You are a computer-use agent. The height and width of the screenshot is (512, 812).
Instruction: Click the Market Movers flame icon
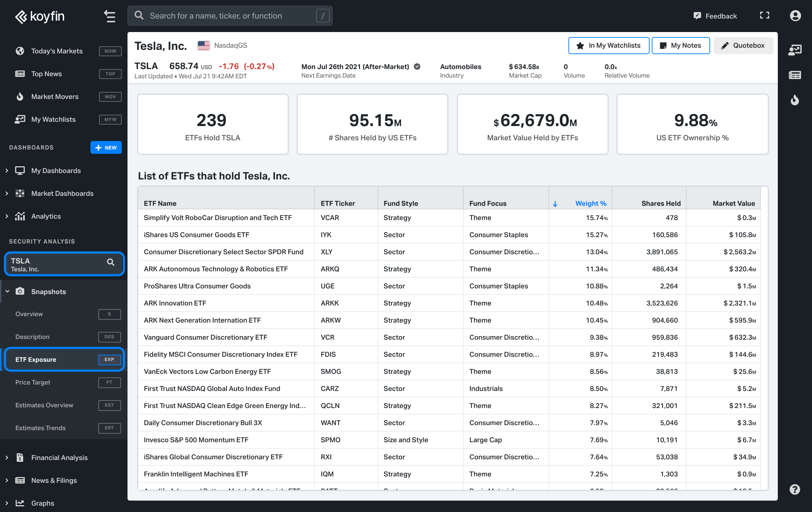(20, 96)
